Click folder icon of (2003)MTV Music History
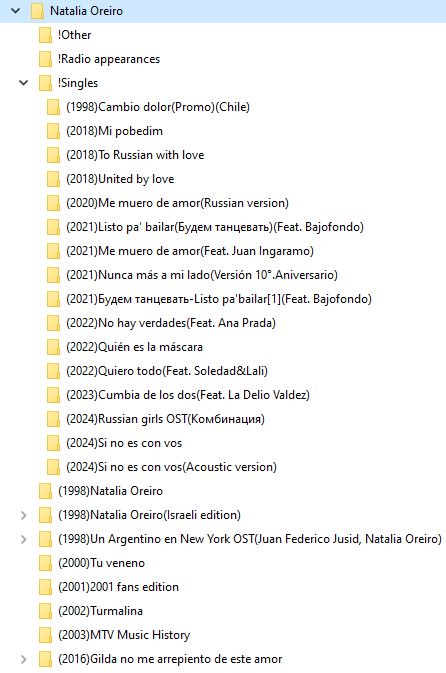 pos(45,635)
